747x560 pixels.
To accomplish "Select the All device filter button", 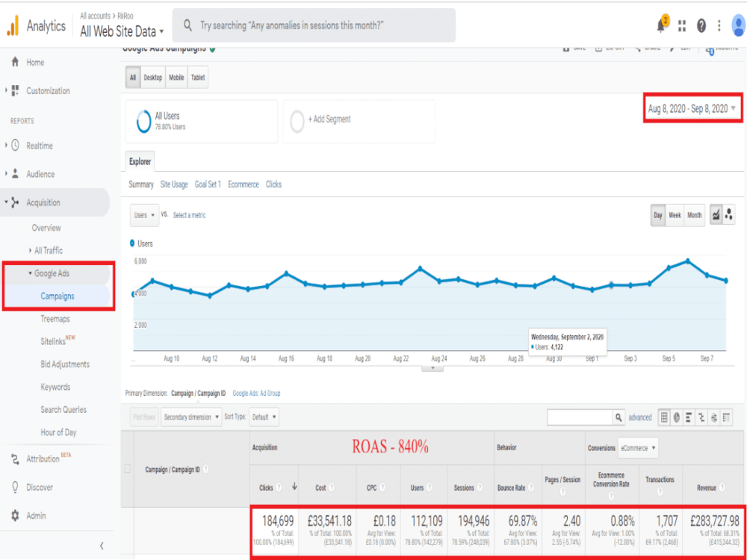I will [x=133, y=78].
